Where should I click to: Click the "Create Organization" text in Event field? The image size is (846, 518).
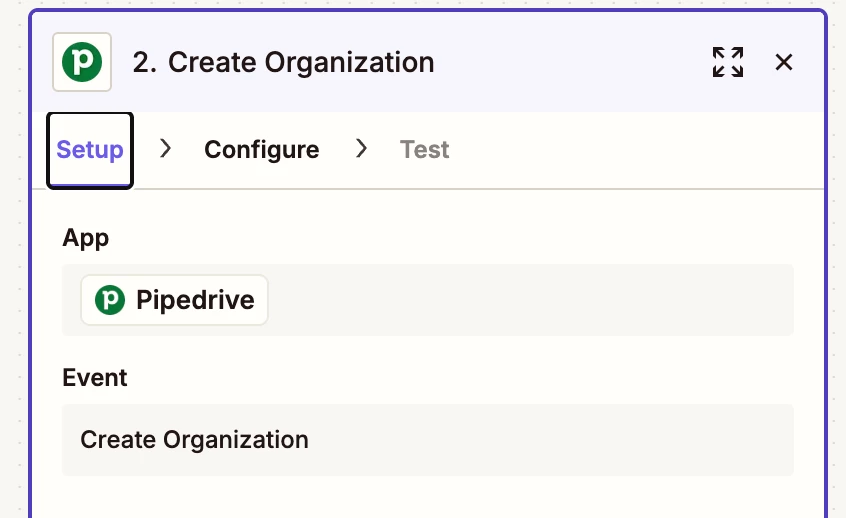click(194, 440)
